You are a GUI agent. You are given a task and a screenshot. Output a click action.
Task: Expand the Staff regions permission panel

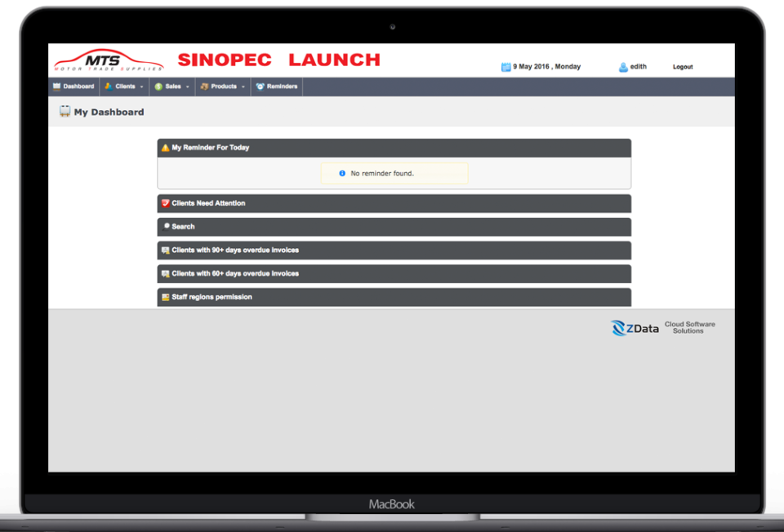point(394,297)
